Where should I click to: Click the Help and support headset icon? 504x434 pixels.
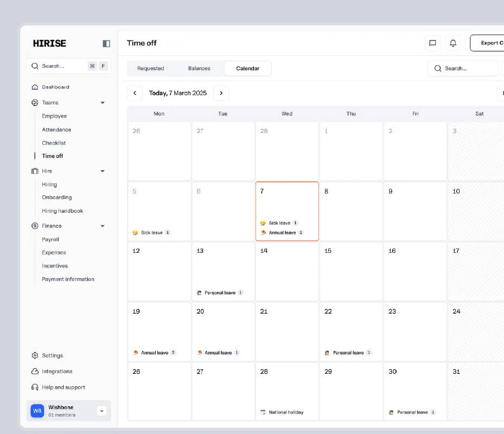(x=35, y=387)
